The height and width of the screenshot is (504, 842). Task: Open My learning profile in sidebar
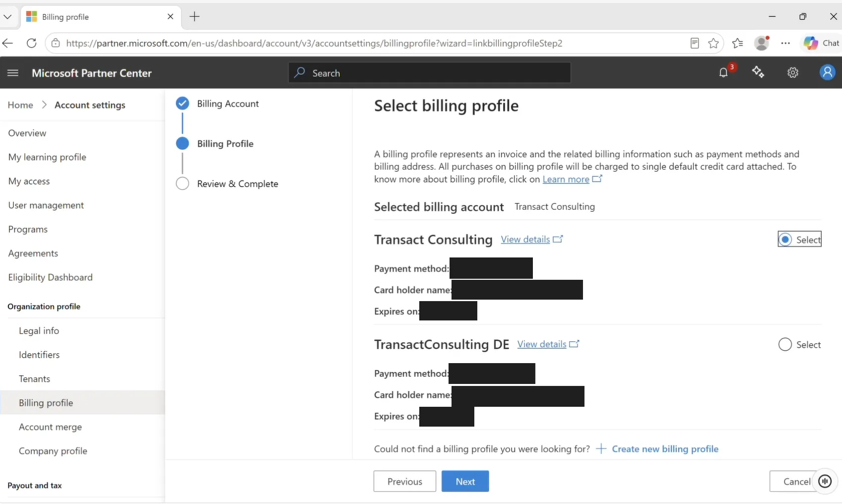point(47,157)
